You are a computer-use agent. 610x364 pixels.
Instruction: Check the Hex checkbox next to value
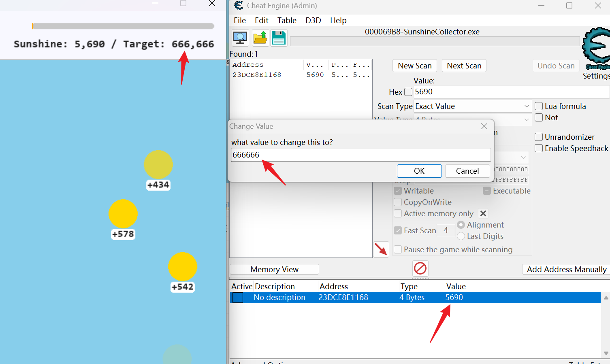point(408,92)
